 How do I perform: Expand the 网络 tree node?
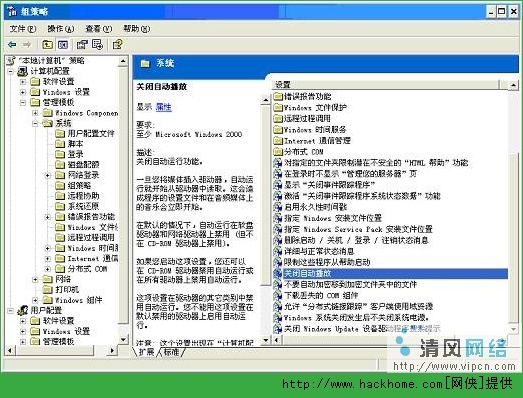point(35,279)
